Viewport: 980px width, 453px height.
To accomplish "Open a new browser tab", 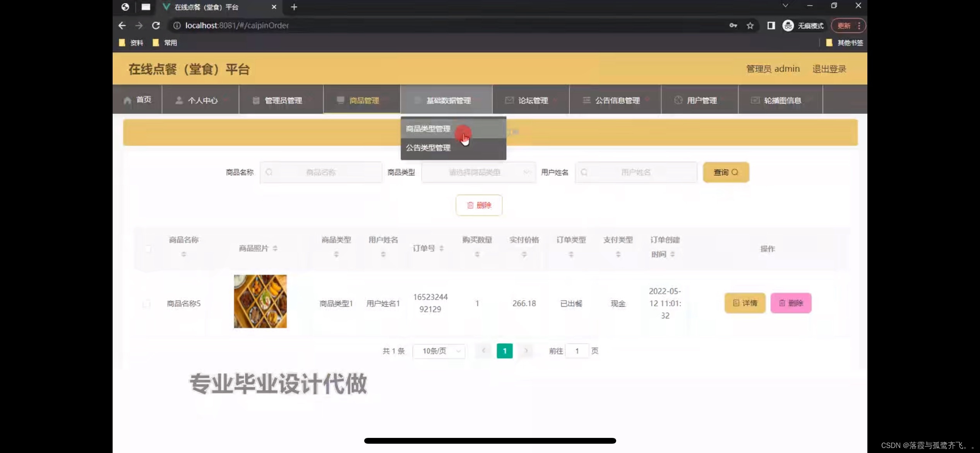I will point(294,7).
